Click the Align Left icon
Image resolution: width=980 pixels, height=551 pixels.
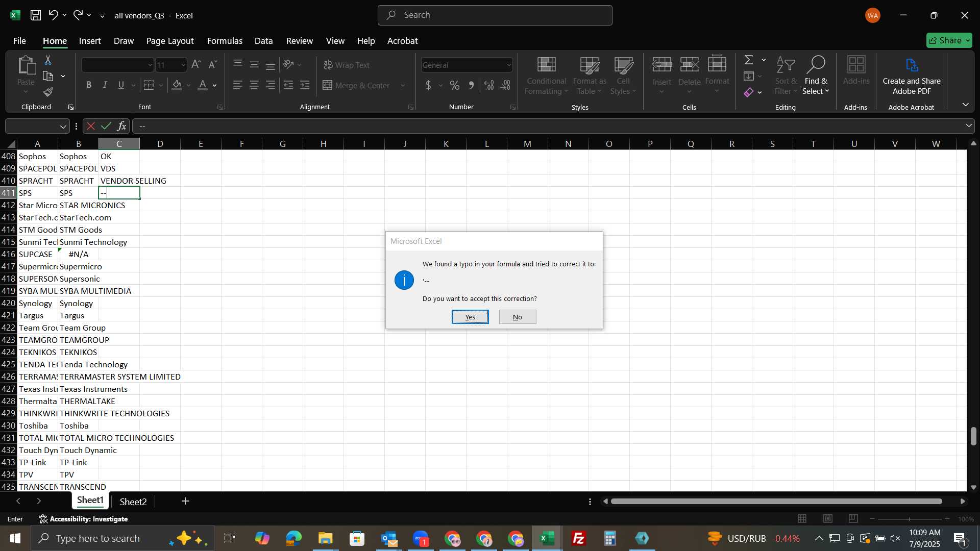(238, 85)
